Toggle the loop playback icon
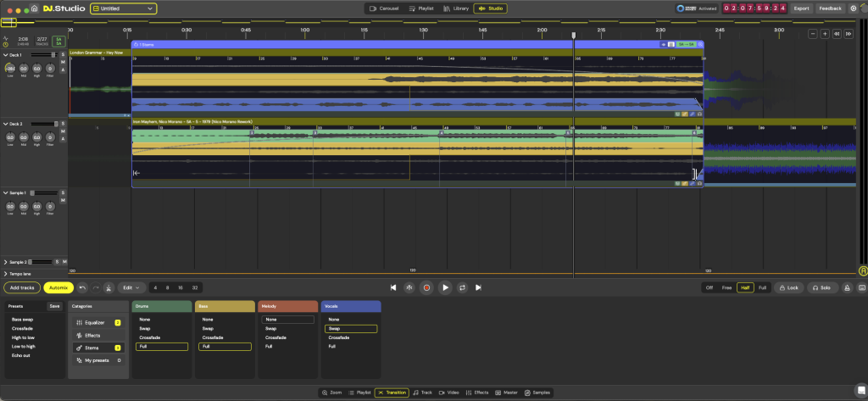The image size is (868, 401). [462, 287]
